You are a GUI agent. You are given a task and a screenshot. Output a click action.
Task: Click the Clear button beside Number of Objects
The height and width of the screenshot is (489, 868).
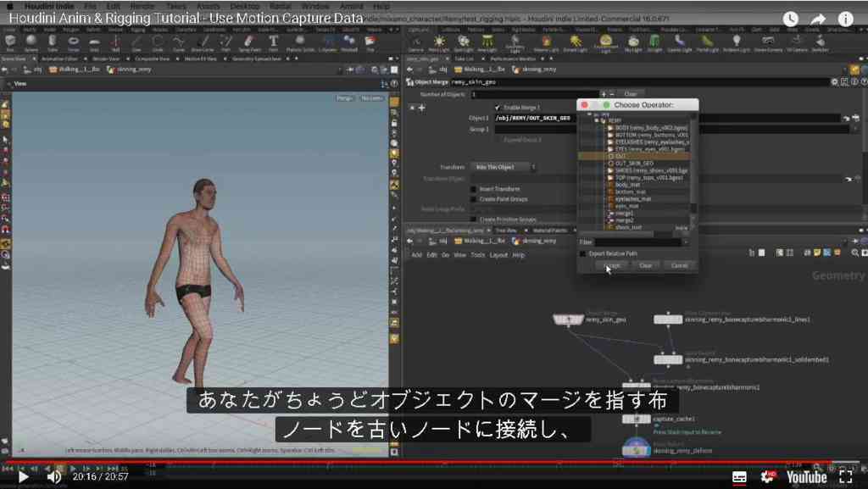(631, 94)
